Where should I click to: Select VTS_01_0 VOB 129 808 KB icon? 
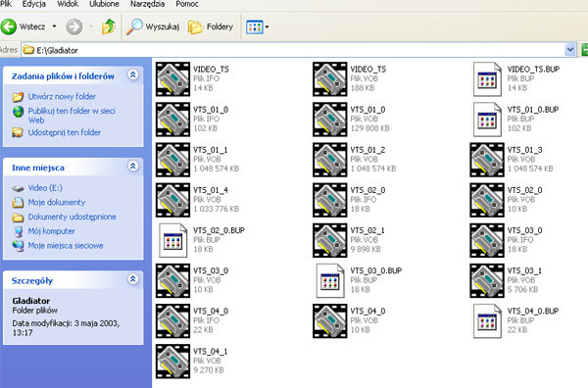[x=330, y=120]
